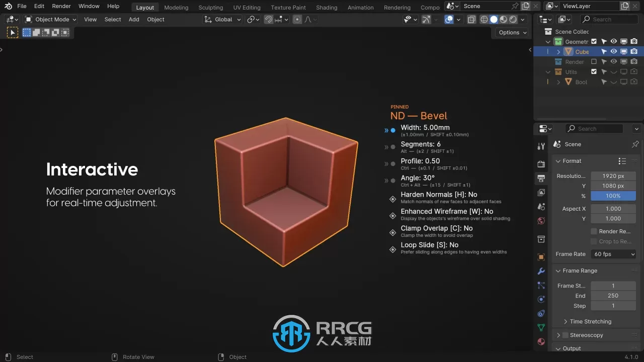Switch to Solid viewport shading
The width and height of the screenshot is (644, 362).
494,19
